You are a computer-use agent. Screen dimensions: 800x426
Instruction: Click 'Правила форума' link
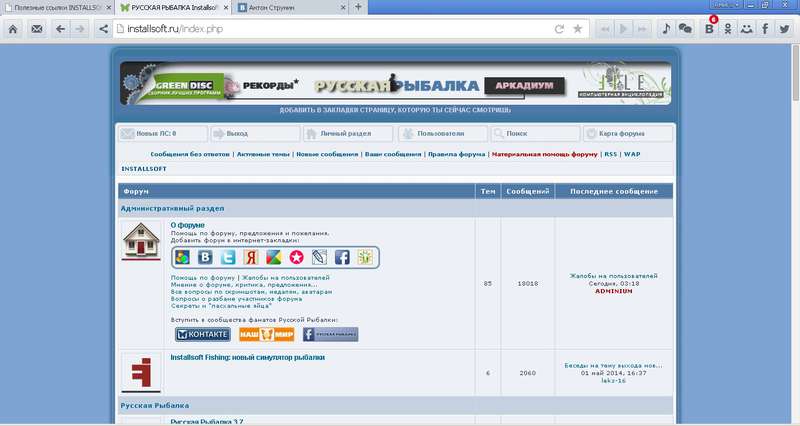[456, 154]
